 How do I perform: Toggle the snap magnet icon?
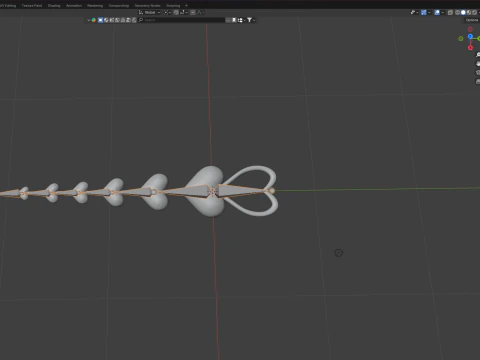pyautogui.click(x=176, y=12)
